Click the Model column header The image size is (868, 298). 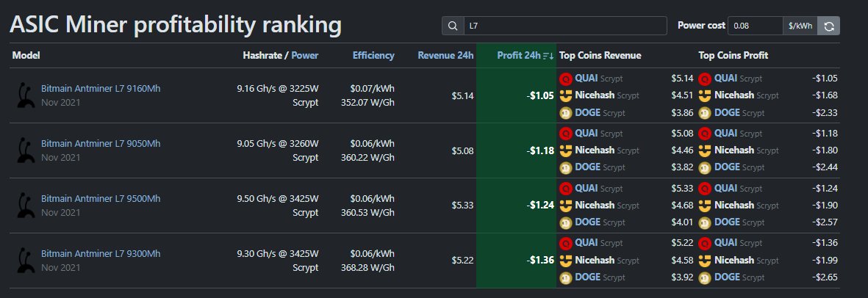pyautogui.click(x=26, y=55)
